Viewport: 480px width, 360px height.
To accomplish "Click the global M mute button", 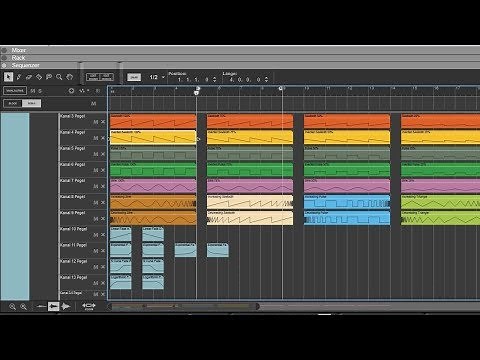I will pyautogui.click(x=33, y=91).
